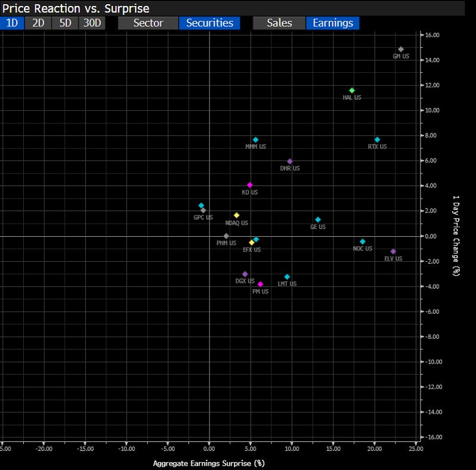Click the green HAL US diamond marker
Image resolution: width=476 pixels, height=470 pixels.
click(x=352, y=91)
